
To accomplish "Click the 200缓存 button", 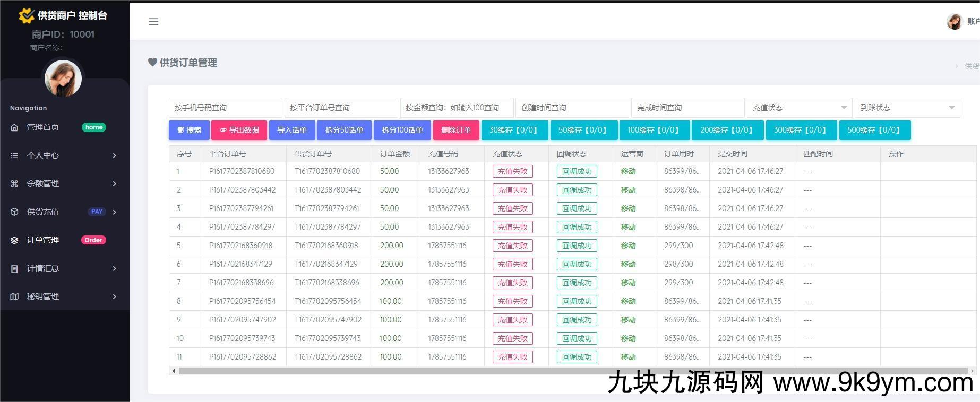I will coord(727,130).
